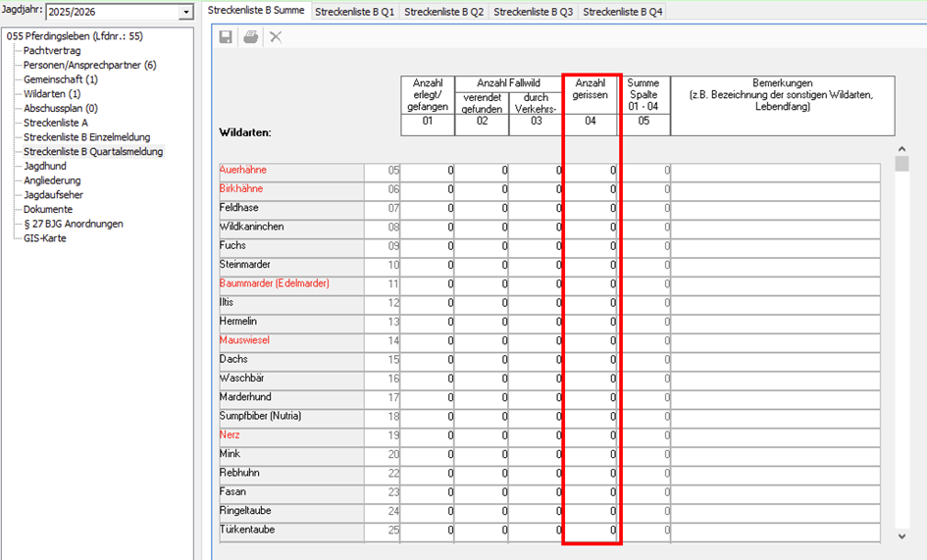
Task: Click the print icon in toolbar
Action: coord(251,37)
